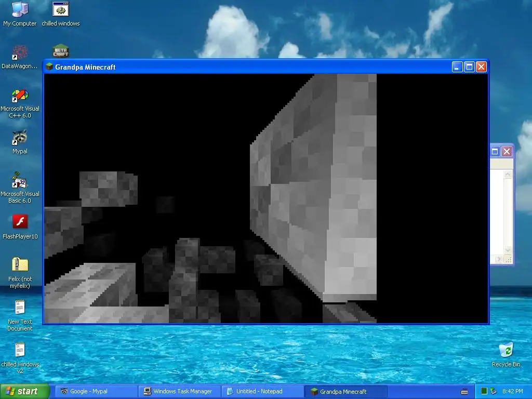Image resolution: width=532 pixels, height=399 pixels.
Task: Click the Grandpa Minecraft title bar text
Action: point(86,67)
